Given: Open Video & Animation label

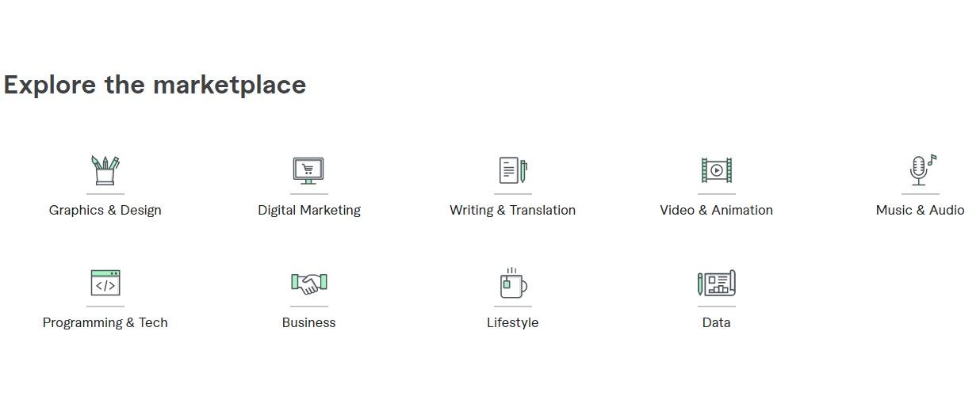Looking at the screenshot, I should tap(716, 210).
